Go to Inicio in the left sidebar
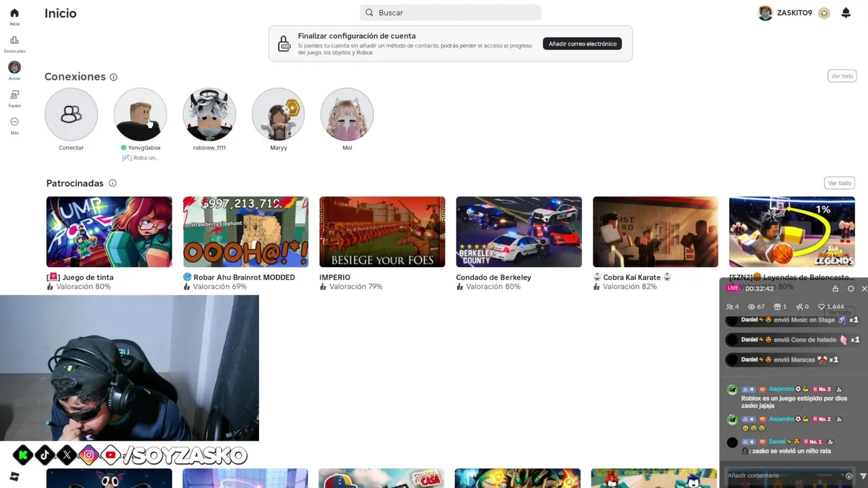 [14, 16]
